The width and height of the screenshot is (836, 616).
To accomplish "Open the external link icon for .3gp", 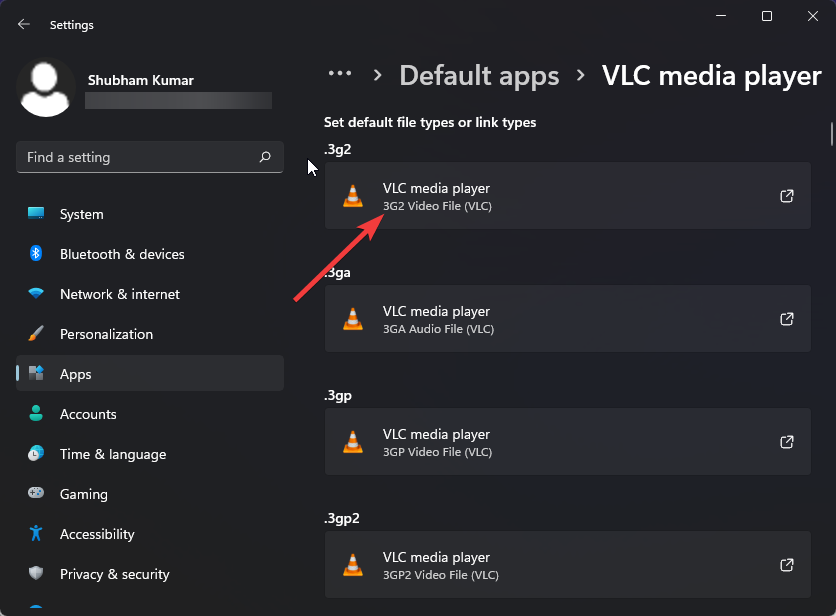I will [x=787, y=442].
